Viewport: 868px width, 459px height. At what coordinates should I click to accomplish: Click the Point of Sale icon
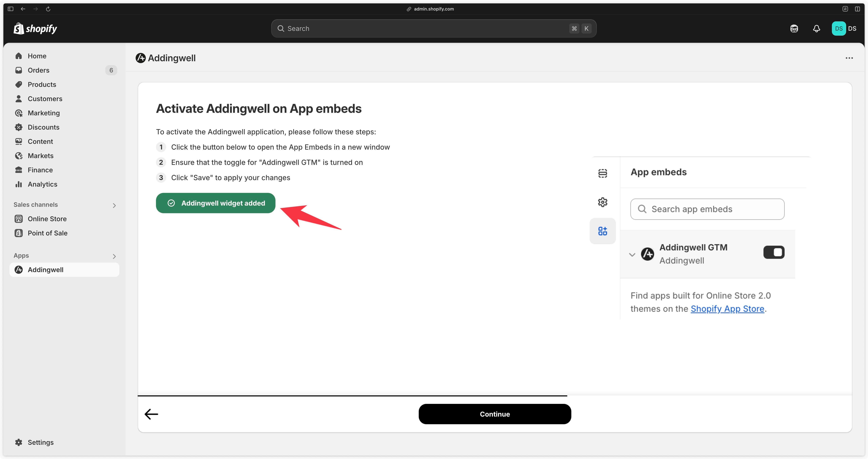pos(18,233)
